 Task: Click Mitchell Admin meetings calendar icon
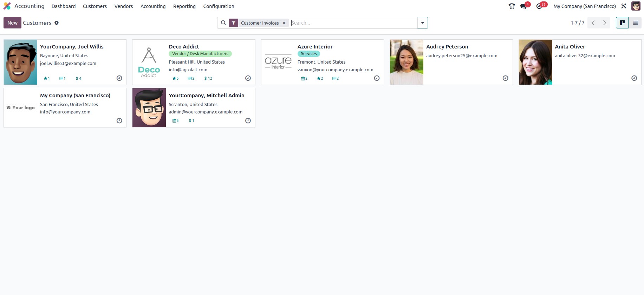174,120
